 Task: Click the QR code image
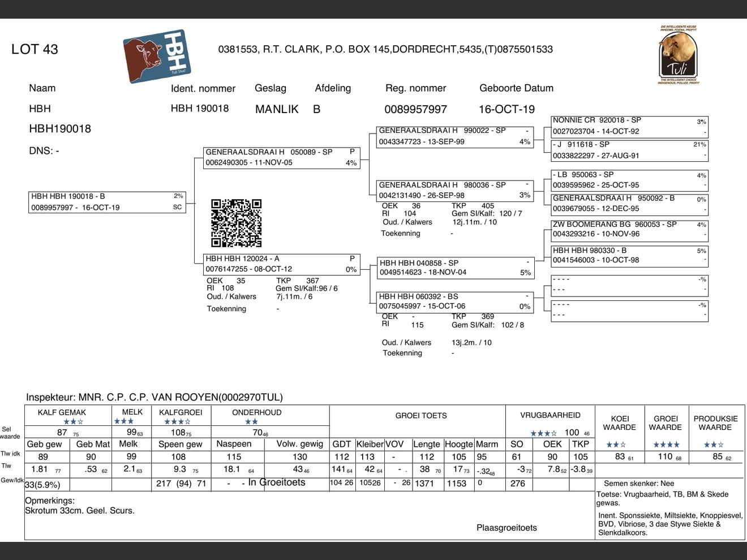236,223
